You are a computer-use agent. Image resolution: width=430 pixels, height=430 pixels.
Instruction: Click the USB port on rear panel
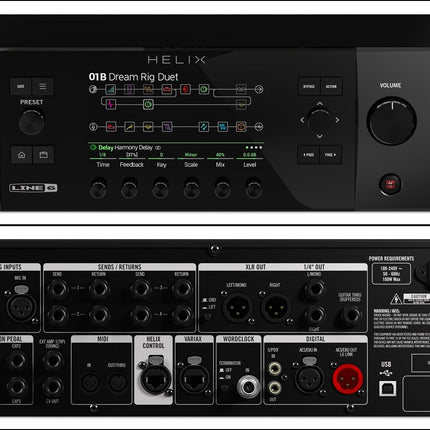pos(387,388)
